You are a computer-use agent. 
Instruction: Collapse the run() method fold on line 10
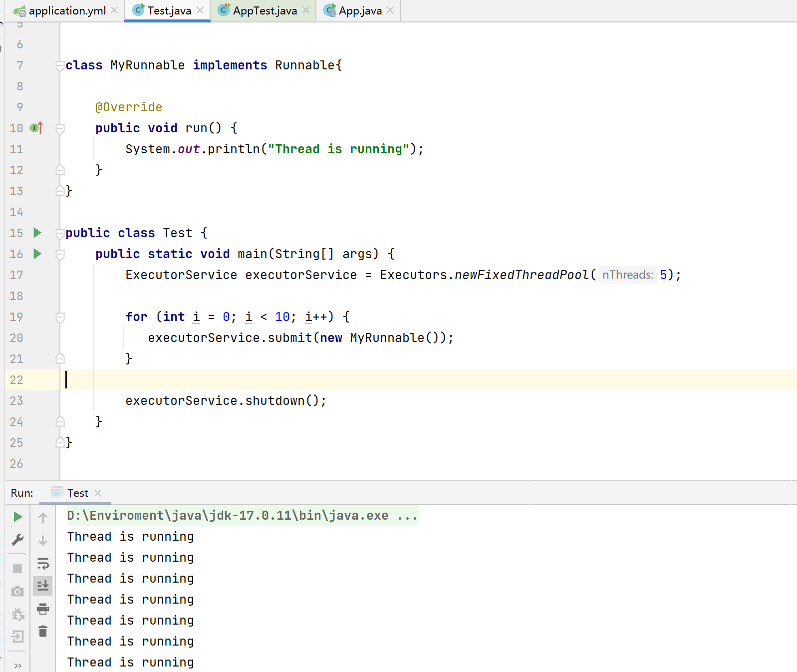coord(60,129)
